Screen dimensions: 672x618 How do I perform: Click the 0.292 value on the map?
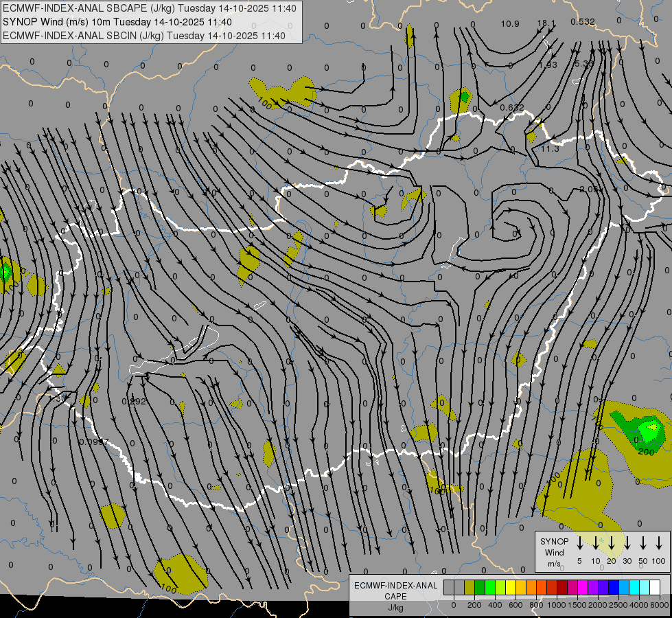[134, 402]
